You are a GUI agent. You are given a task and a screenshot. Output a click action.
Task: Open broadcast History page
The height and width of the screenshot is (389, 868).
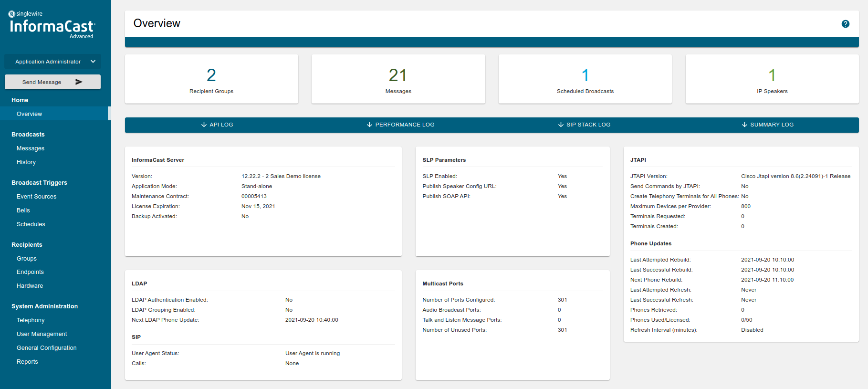pyautogui.click(x=26, y=162)
